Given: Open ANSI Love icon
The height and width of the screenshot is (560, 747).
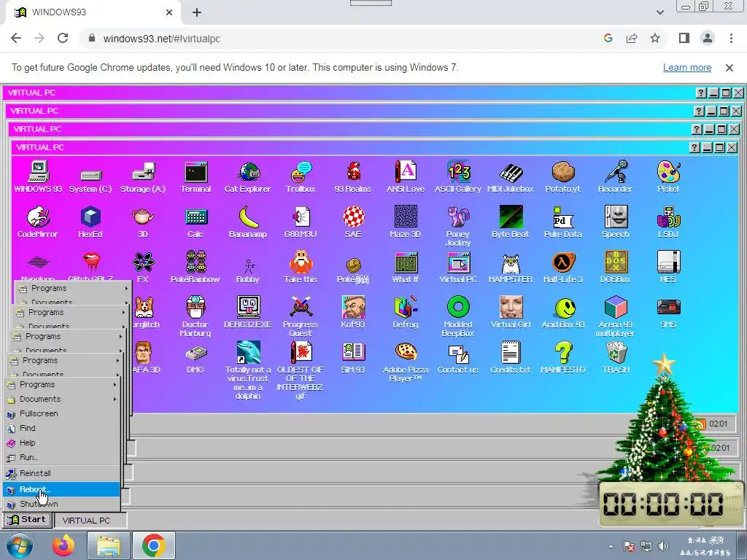Looking at the screenshot, I should pos(406,176).
